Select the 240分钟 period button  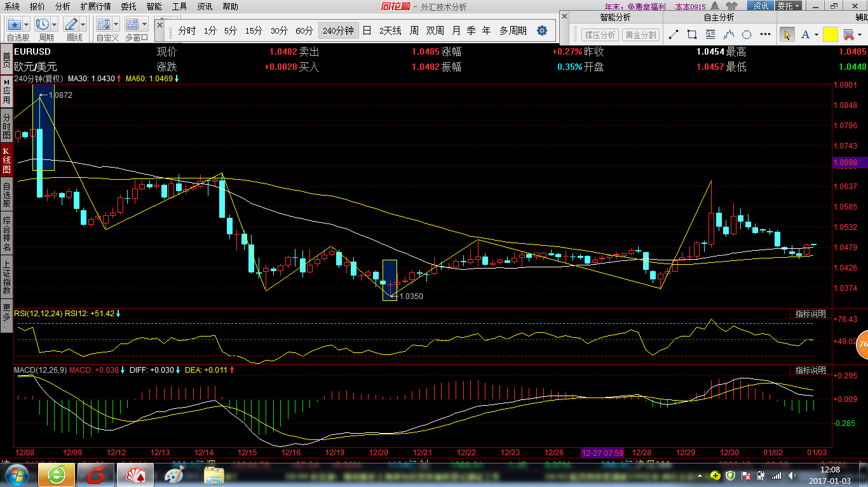click(338, 30)
